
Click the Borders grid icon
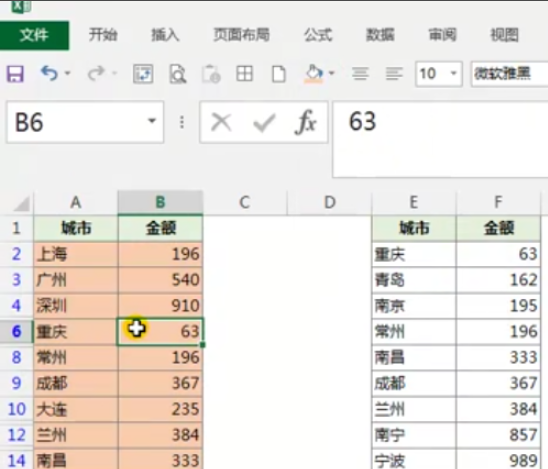(244, 74)
